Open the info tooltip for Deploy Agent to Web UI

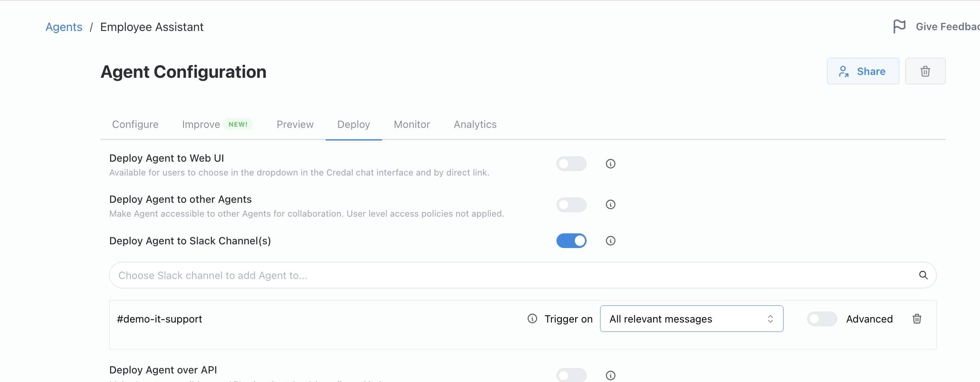[610, 163]
